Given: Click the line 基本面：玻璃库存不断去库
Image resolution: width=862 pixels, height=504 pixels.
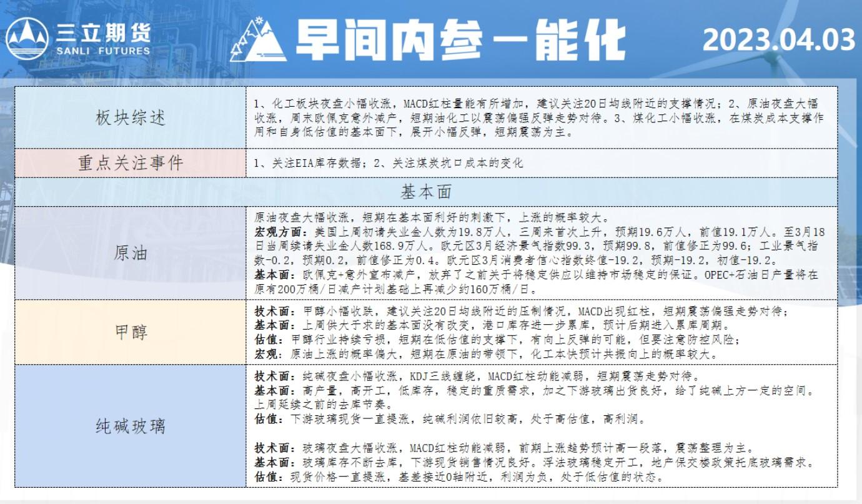Looking at the screenshot, I should pyautogui.click(x=535, y=463).
